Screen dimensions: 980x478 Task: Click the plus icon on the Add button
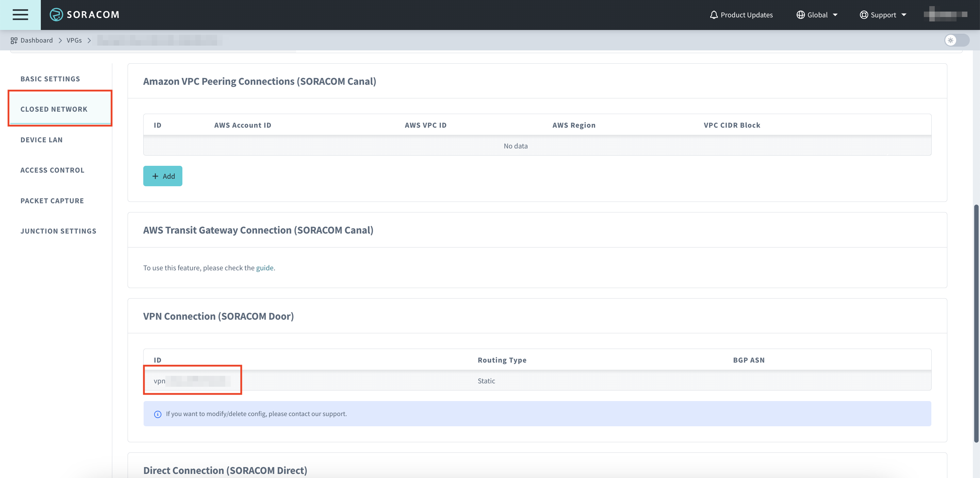[x=155, y=176]
